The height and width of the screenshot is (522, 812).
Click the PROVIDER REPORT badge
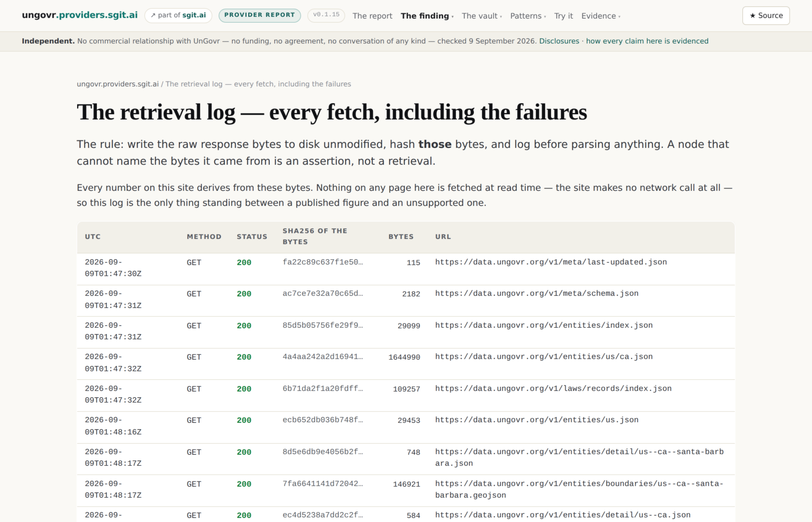260,16
